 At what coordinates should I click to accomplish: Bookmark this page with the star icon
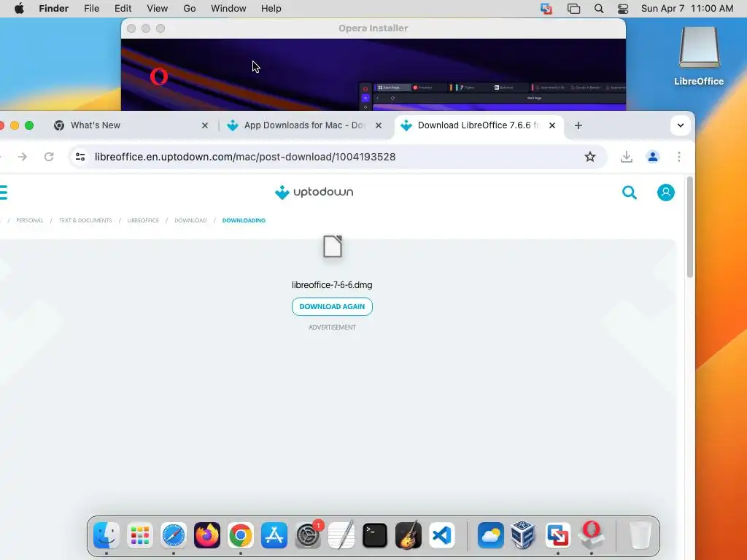(590, 157)
